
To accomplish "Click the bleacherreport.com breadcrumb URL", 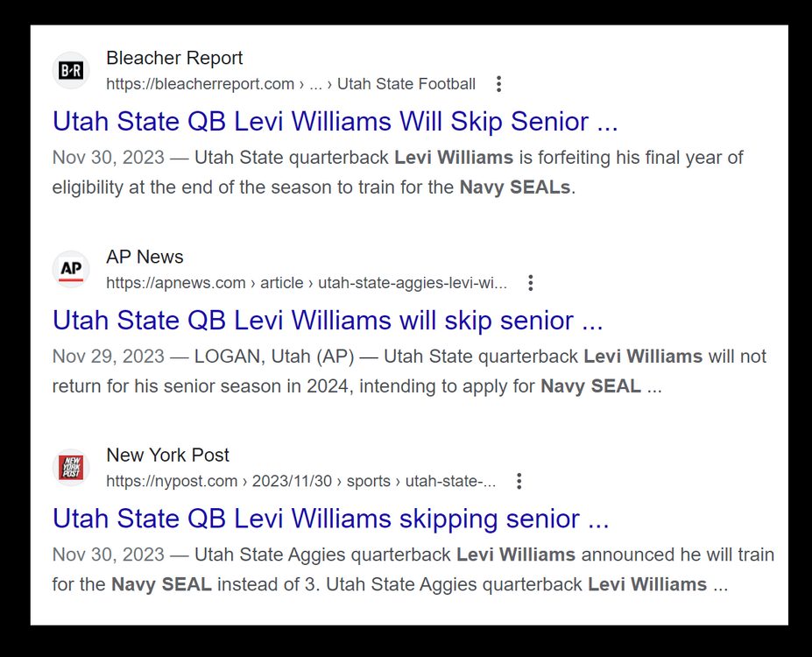I will click(290, 84).
